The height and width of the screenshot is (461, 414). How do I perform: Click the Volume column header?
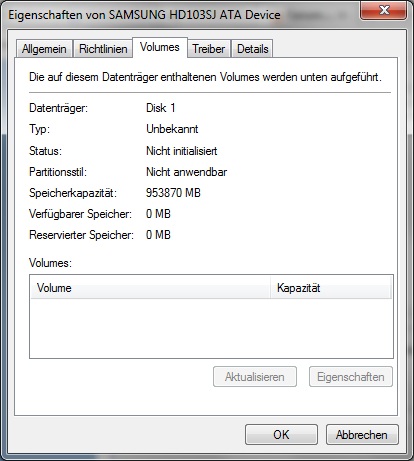tap(150, 288)
